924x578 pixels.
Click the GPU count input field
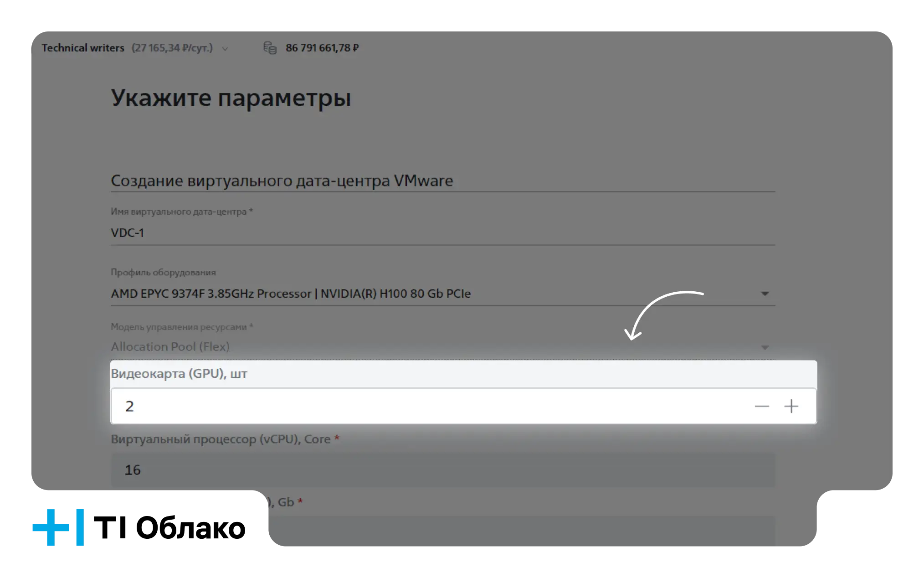pyautogui.click(x=463, y=406)
